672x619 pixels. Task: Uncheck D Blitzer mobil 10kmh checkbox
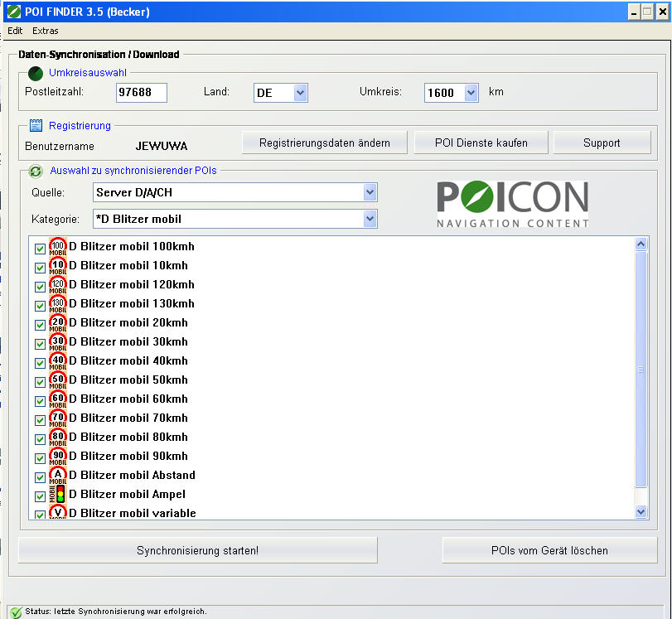pos(40,267)
